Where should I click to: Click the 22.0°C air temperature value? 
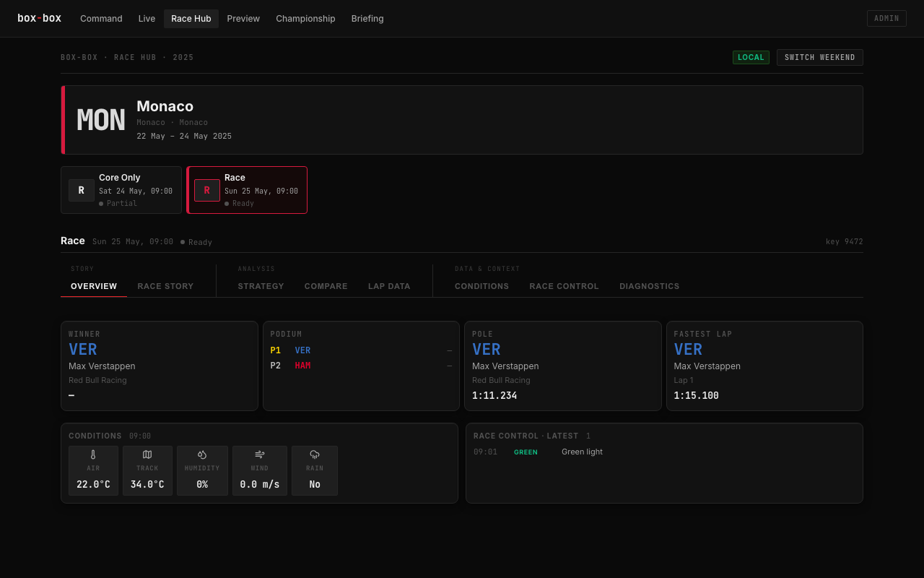click(x=93, y=484)
